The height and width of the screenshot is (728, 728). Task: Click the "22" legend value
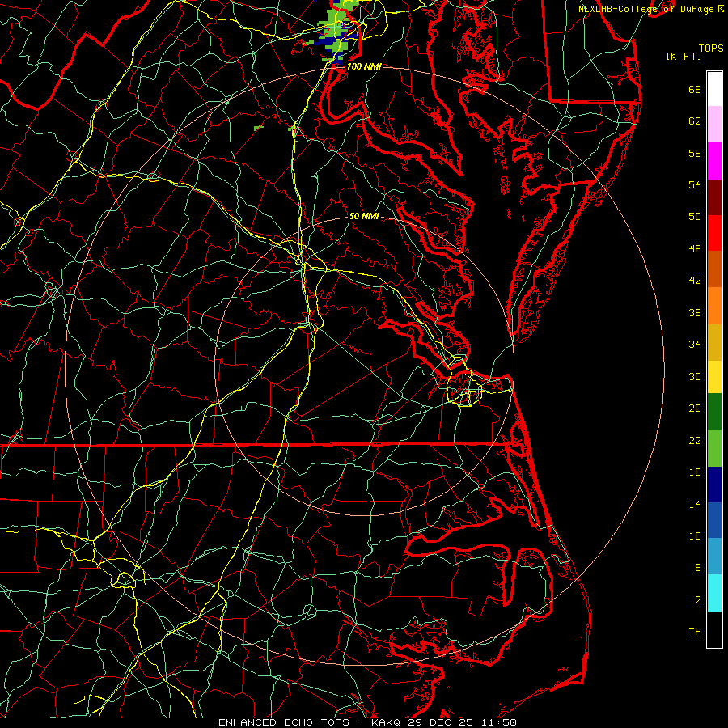[695, 440]
